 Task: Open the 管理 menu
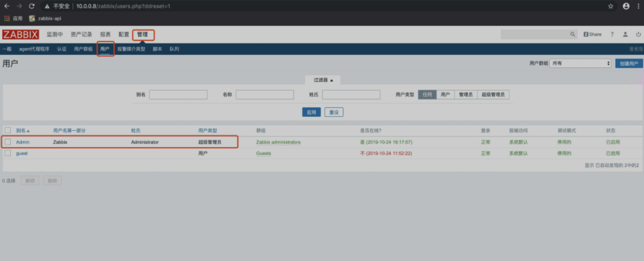click(x=142, y=34)
